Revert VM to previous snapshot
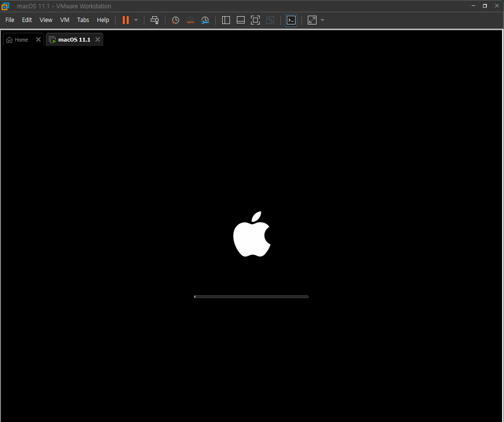This screenshot has height=422, width=504. point(190,20)
